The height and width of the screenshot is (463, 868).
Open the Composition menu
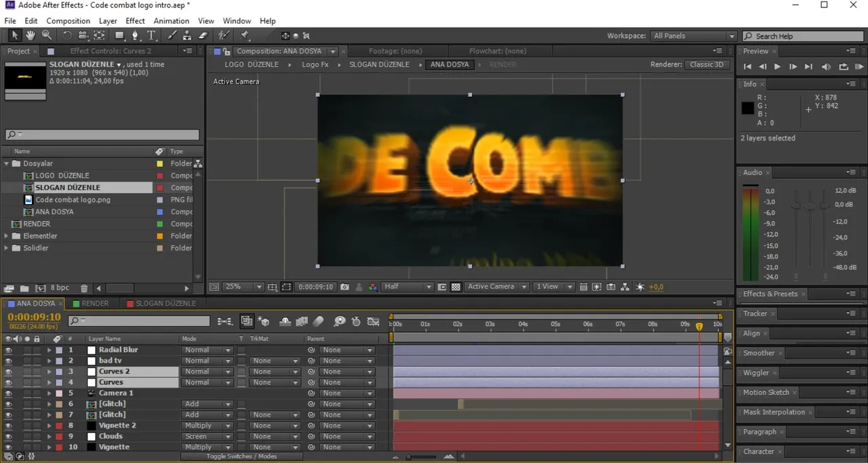pyautogui.click(x=68, y=21)
